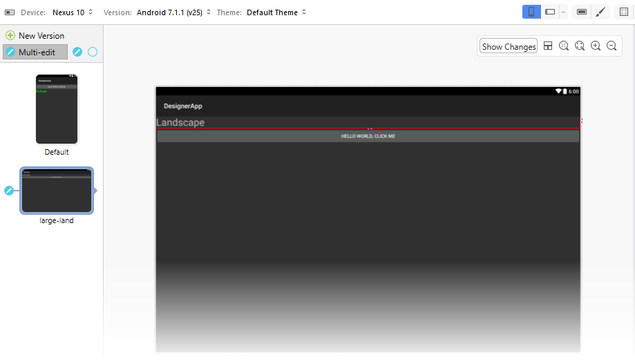The image size is (635, 364).
Task: Click the battery icon in preview status bar
Action: click(565, 91)
